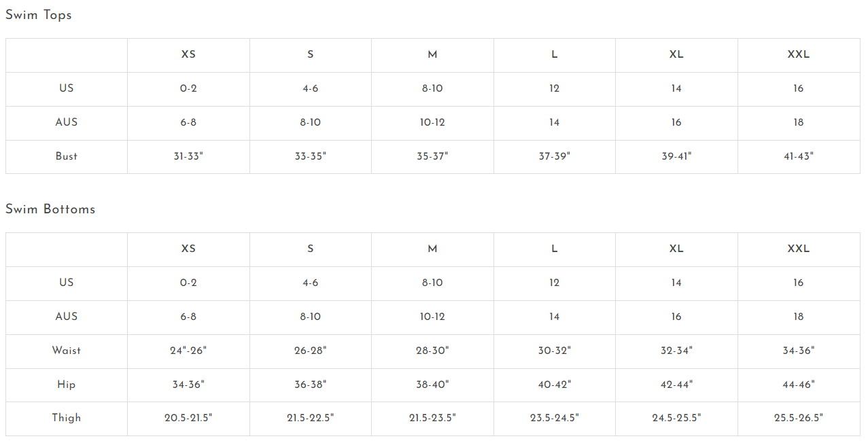Select the 34-36" hip cell for XS
868x445 pixels.
click(188, 385)
